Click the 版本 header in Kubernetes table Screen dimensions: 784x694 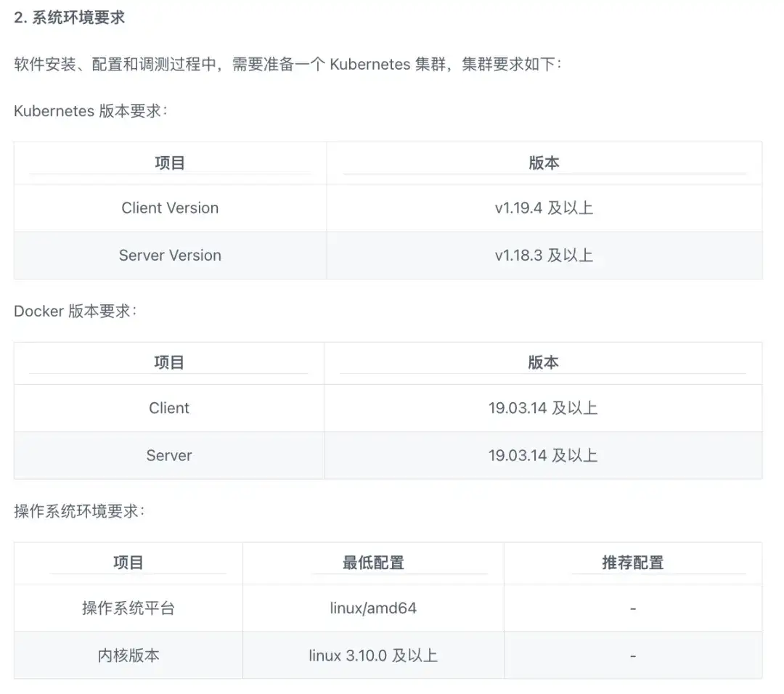point(544,163)
